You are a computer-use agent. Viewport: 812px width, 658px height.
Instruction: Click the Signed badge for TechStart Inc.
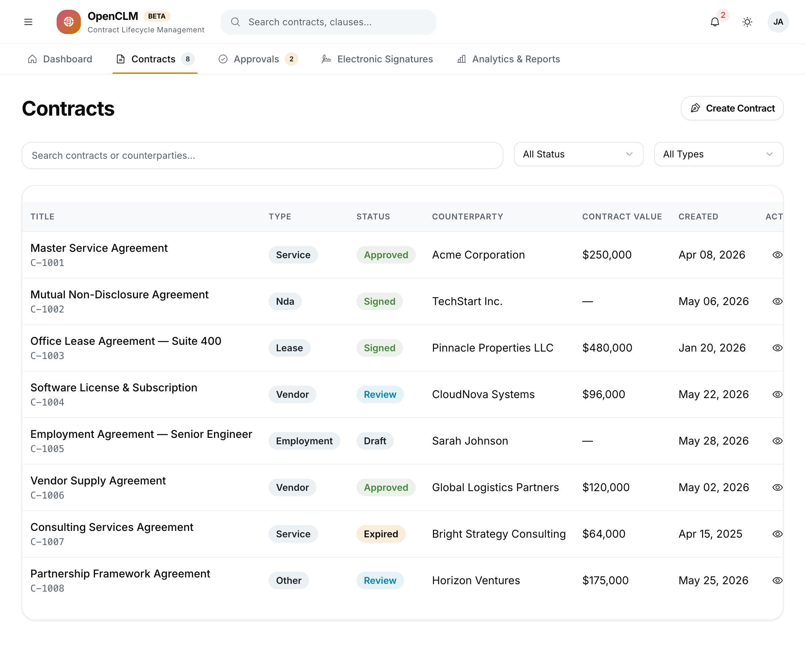click(x=379, y=301)
